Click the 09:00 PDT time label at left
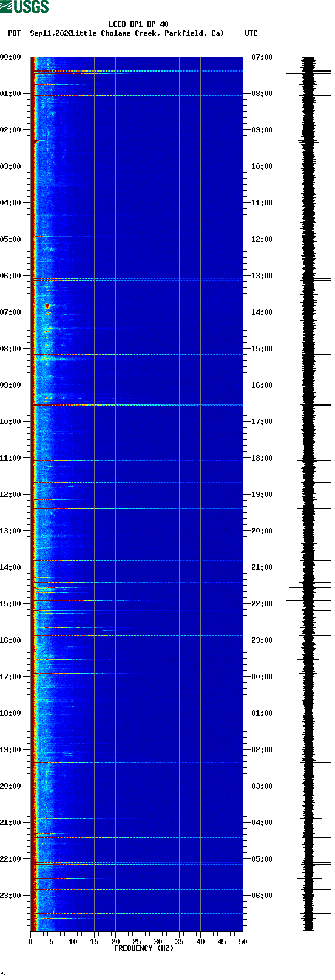This screenshot has width=335, height=980. (10, 385)
